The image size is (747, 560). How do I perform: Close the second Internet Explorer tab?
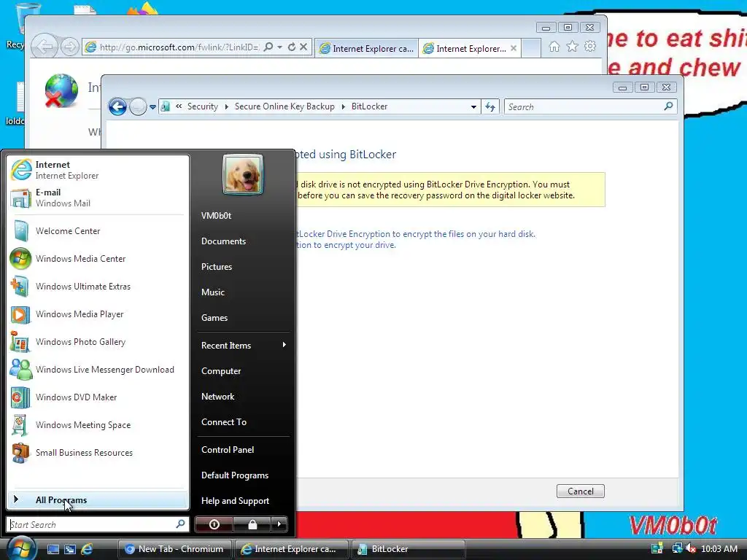[514, 48]
